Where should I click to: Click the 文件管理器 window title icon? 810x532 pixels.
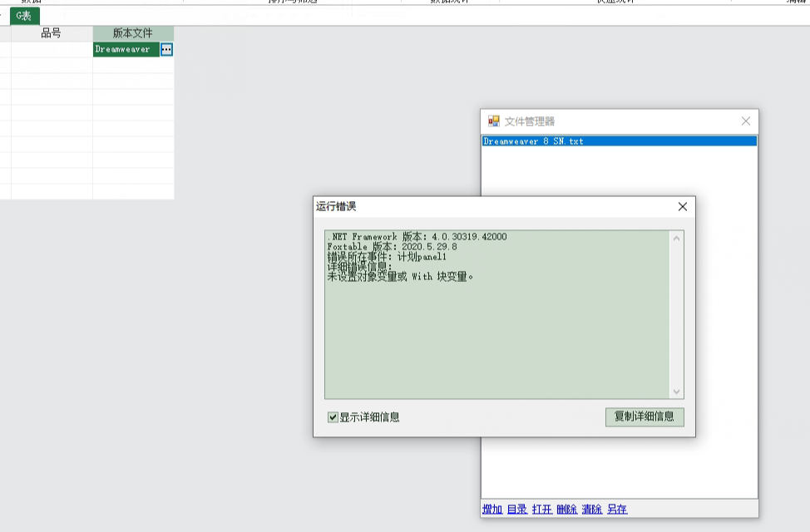coord(494,121)
